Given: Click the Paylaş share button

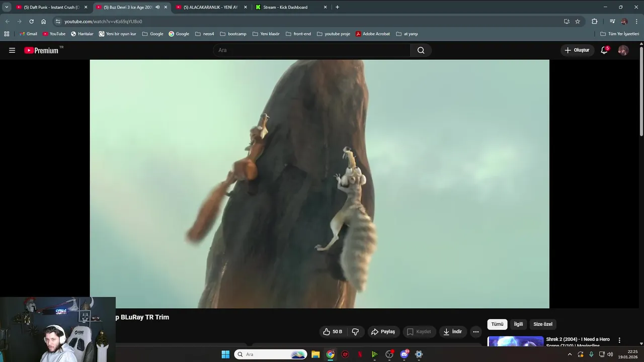Looking at the screenshot, I should tap(383, 332).
